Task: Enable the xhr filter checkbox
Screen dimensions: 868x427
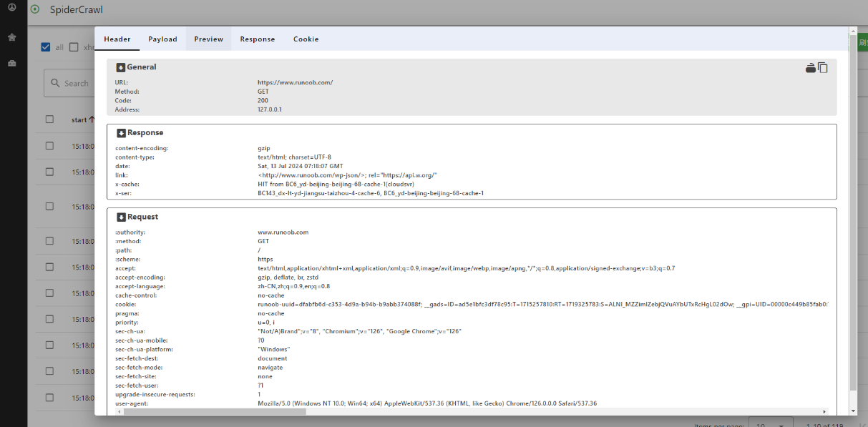Action: [74, 47]
